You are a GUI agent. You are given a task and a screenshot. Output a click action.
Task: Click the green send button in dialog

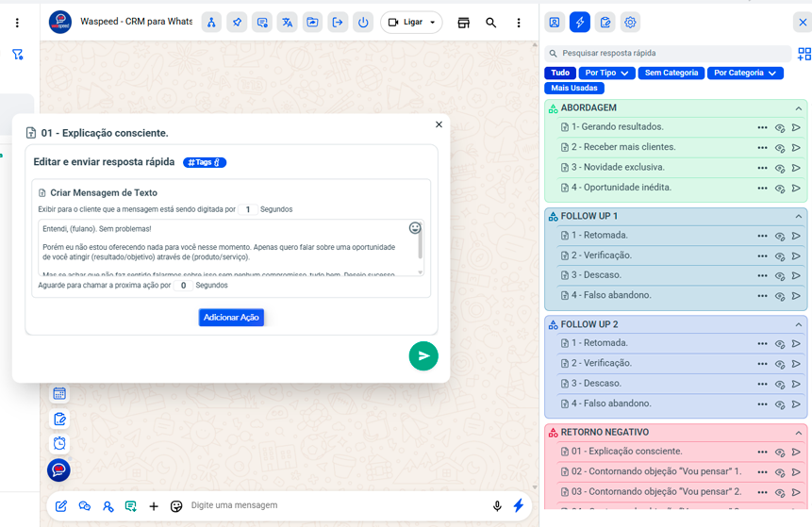coord(423,355)
